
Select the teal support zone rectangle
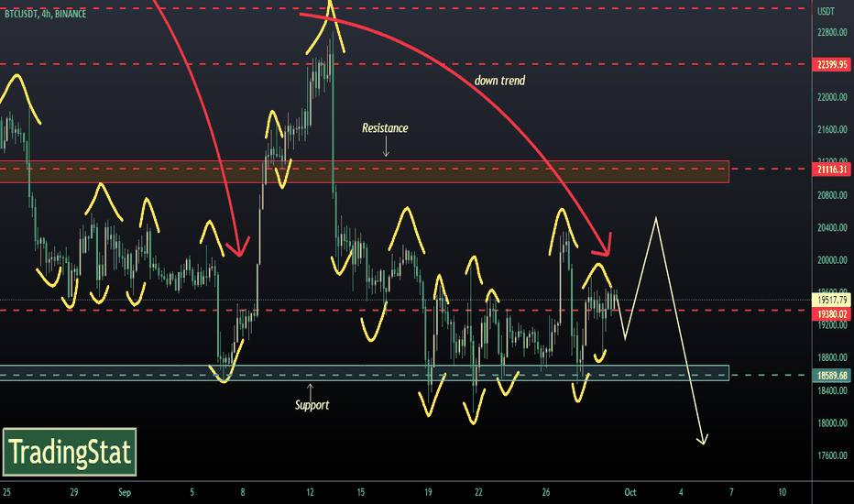click(365, 373)
